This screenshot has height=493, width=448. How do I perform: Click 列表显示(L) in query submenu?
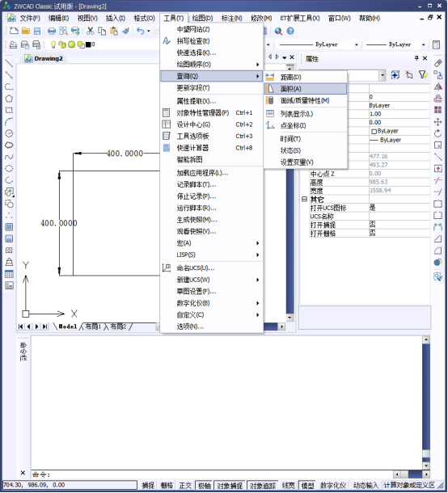pyautogui.click(x=306, y=114)
